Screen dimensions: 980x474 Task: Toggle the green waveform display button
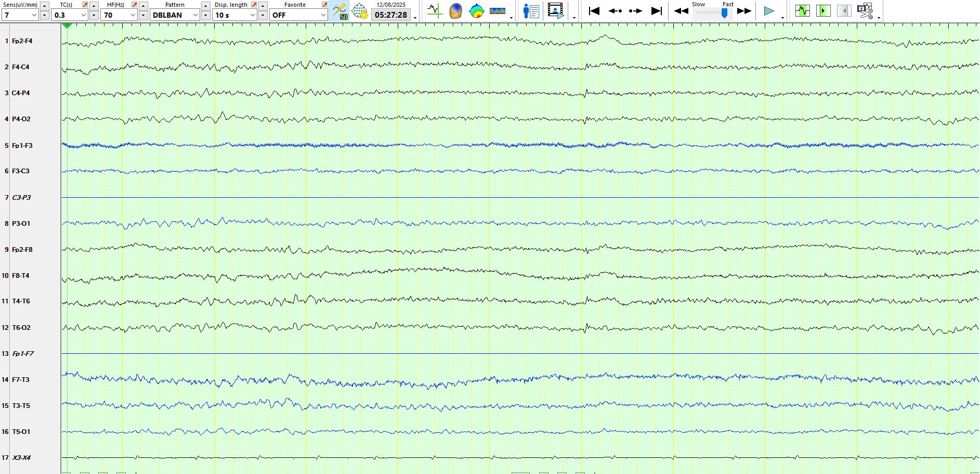802,11
